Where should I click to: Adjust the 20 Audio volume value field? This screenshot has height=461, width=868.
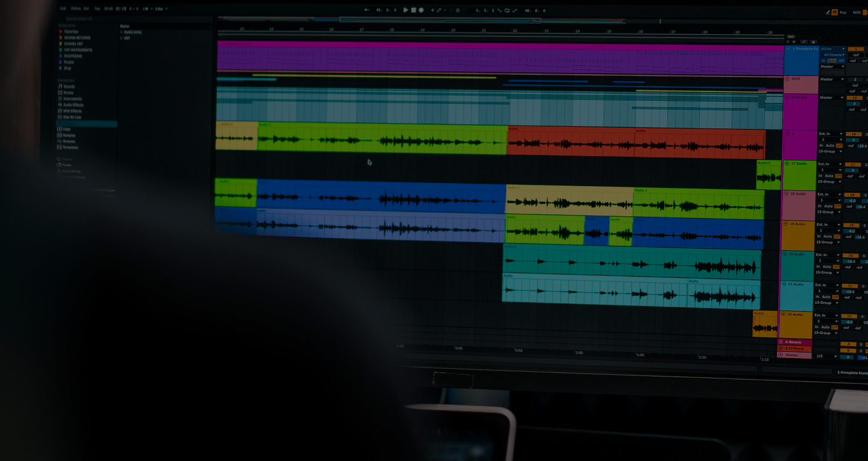[851, 262]
